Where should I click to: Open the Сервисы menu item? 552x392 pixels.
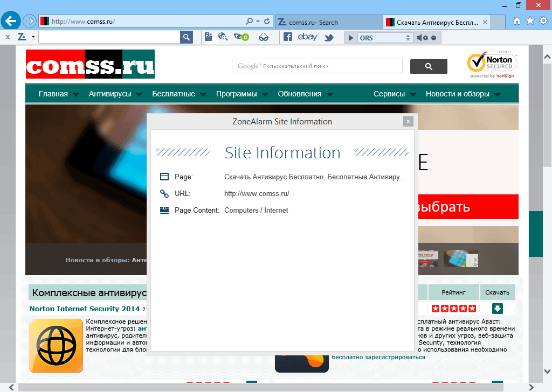pos(389,93)
